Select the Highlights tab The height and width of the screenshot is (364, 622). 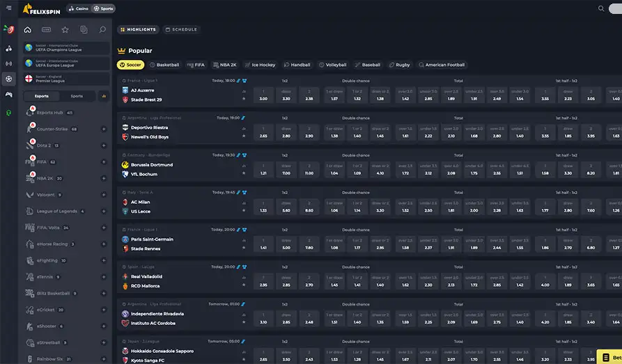point(138,29)
